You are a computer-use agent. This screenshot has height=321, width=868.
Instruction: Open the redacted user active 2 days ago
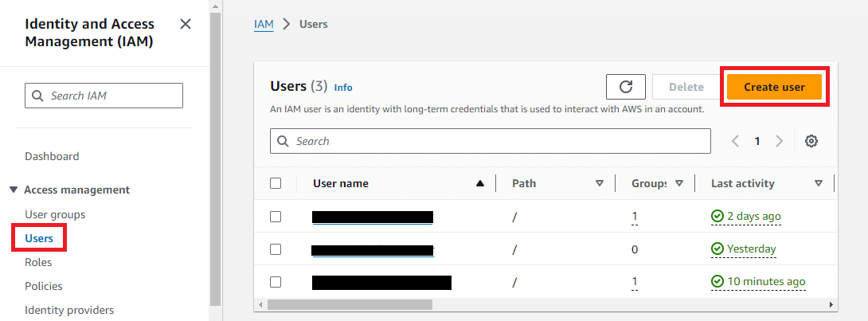[x=373, y=217]
